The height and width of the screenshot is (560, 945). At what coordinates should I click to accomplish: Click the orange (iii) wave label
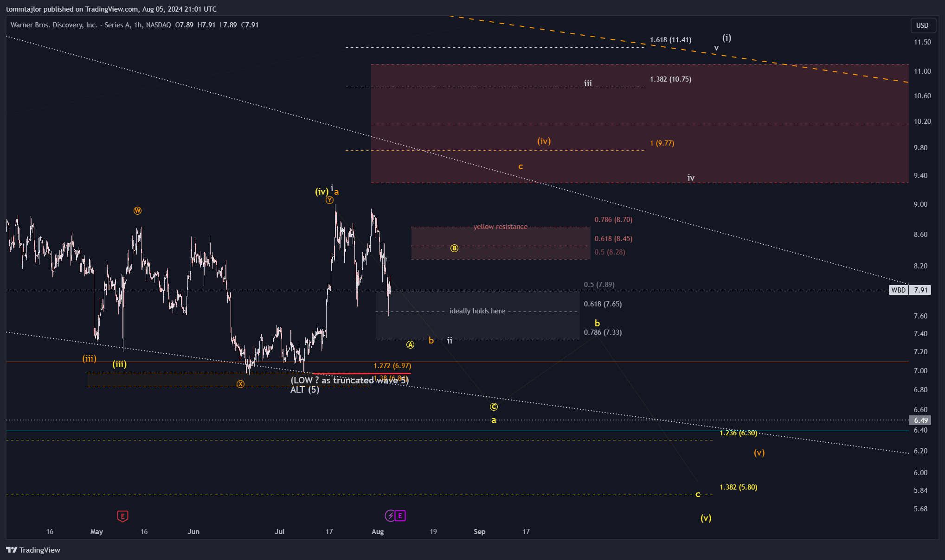point(90,358)
